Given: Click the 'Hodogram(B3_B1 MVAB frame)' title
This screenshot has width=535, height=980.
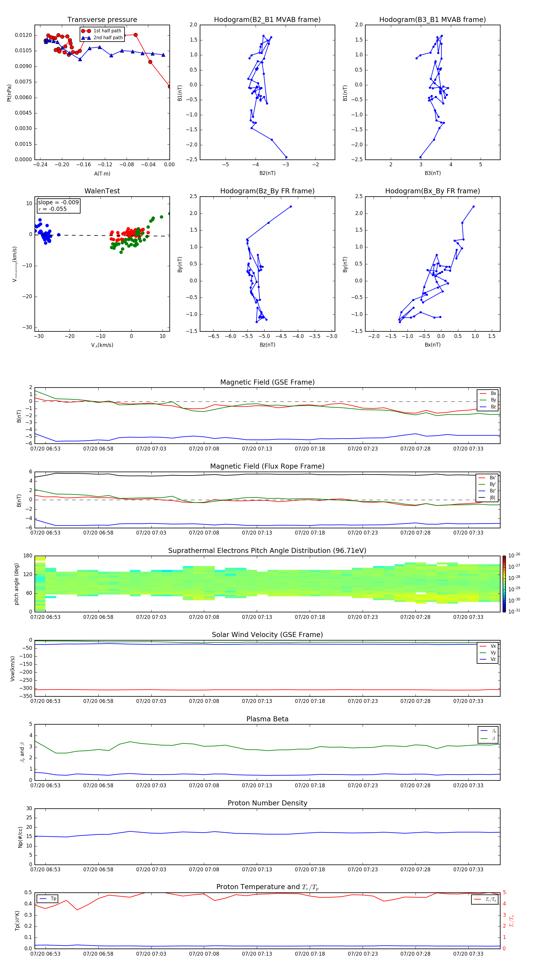Looking at the screenshot, I should coord(432,20).
